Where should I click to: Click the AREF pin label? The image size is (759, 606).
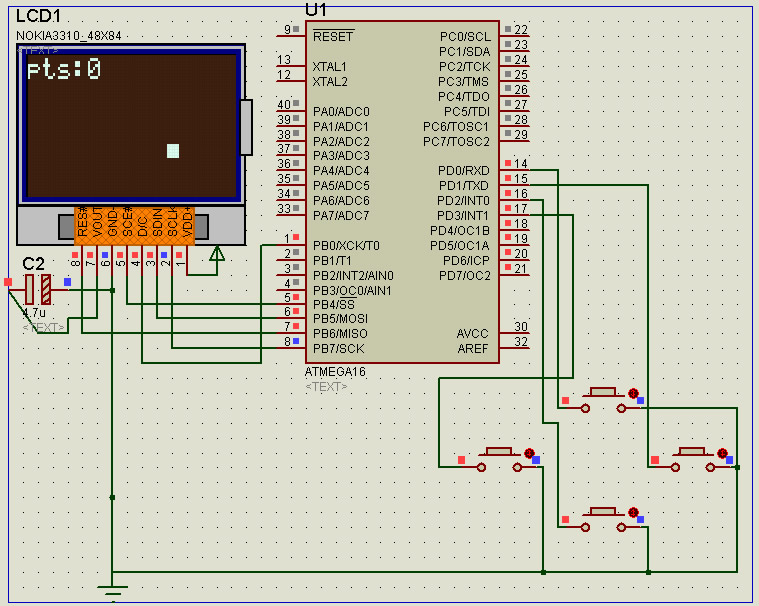click(472, 348)
